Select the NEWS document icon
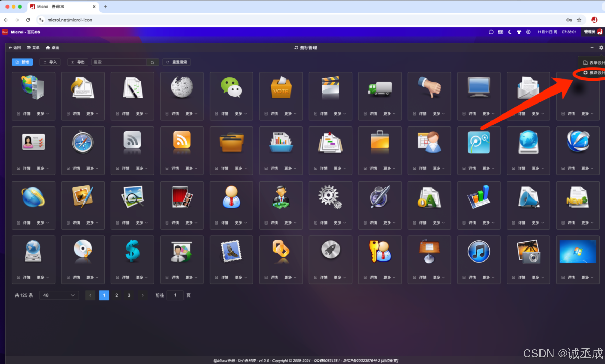Screen dimensions: 605x364 click(578, 197)
